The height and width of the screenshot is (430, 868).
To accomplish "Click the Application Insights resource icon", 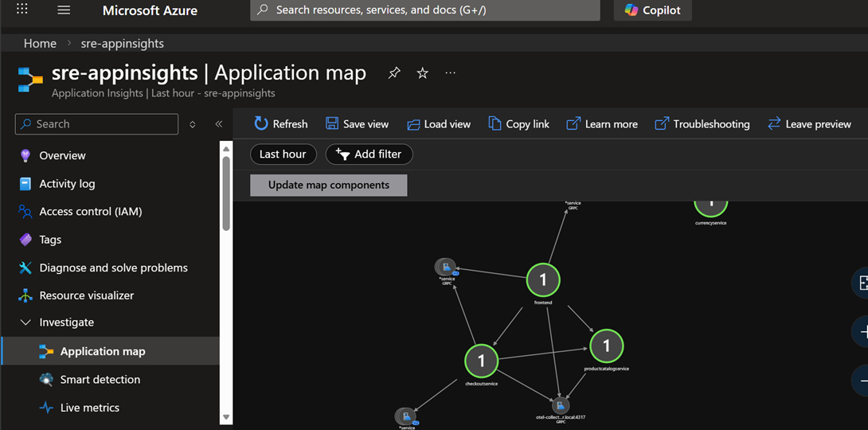I will (30, 79).
